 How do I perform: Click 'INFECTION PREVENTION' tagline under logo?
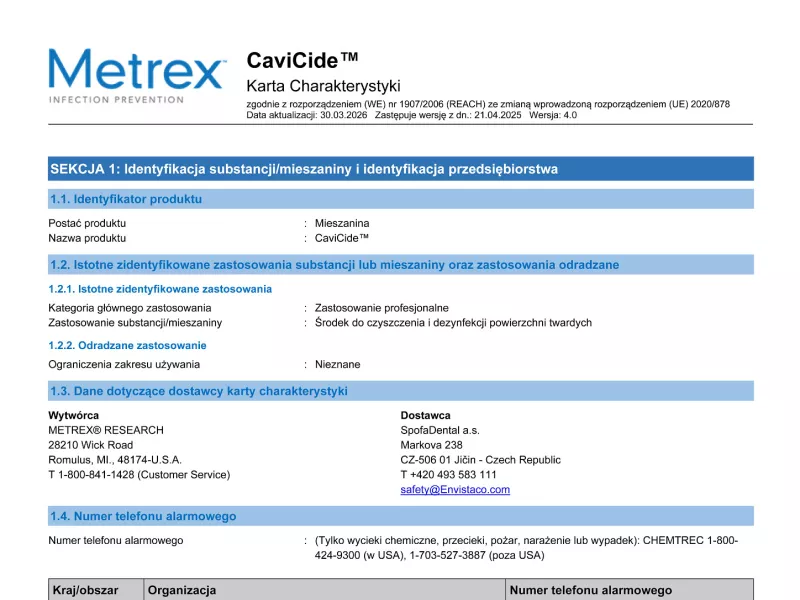tap(116, 100)
